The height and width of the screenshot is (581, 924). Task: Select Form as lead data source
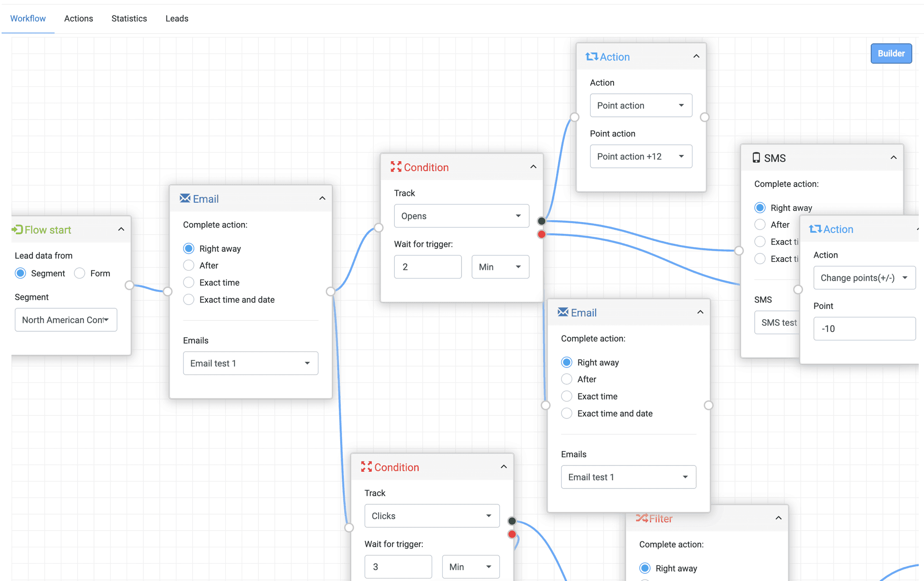pos(80,273)
